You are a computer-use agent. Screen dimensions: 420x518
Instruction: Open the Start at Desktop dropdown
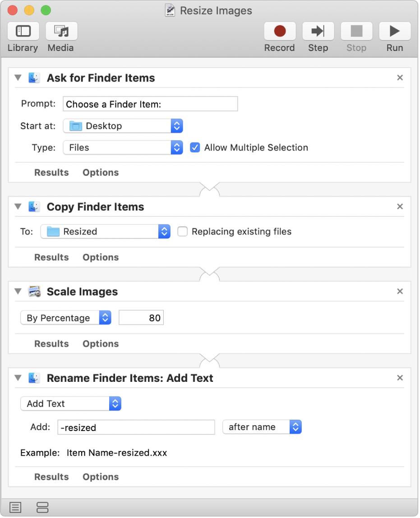(176, 126)
